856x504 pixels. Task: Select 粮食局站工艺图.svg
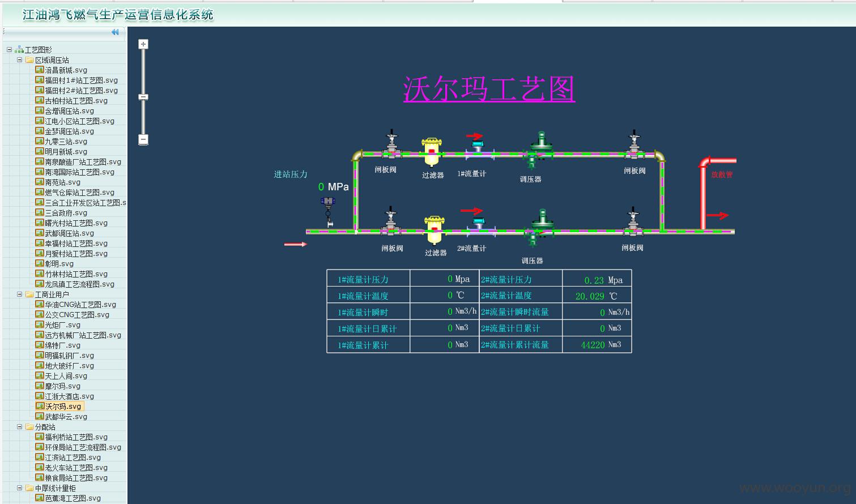pyautogui.click(x=76, y=478)
